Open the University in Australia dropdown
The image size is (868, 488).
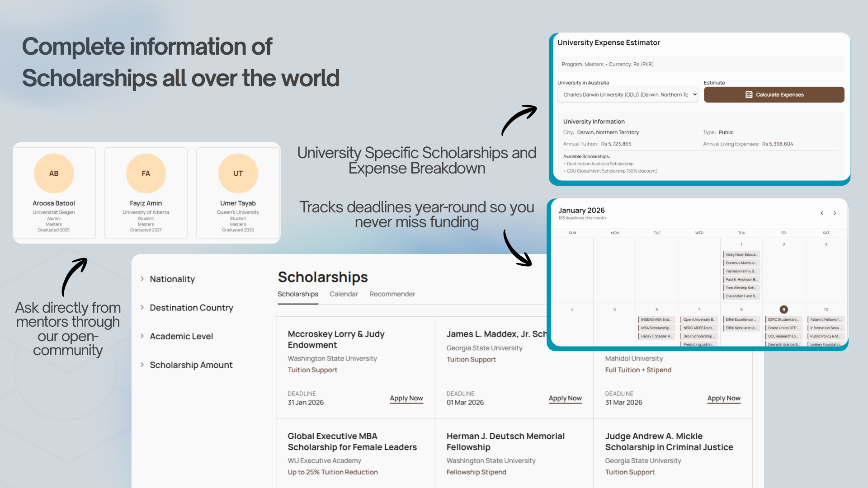pos(627,95)
